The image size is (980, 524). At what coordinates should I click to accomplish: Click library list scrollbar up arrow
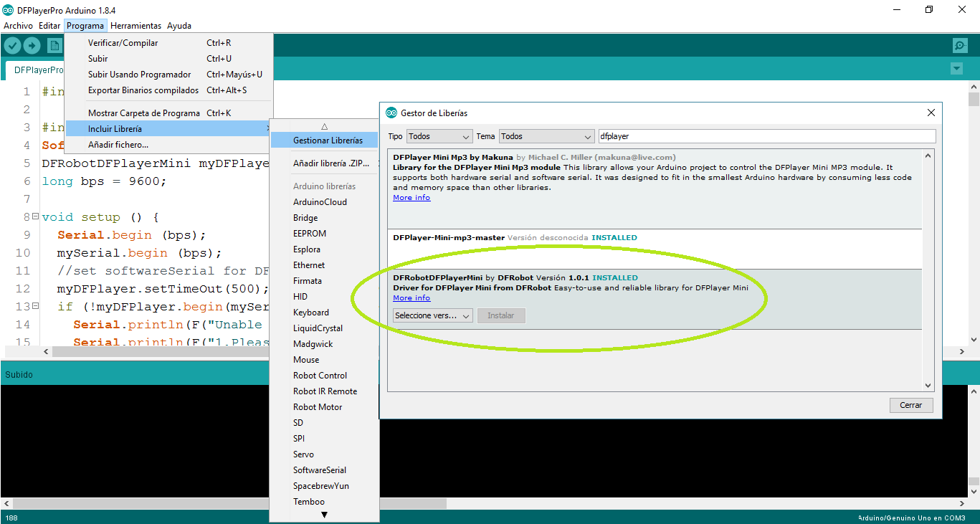928,156
